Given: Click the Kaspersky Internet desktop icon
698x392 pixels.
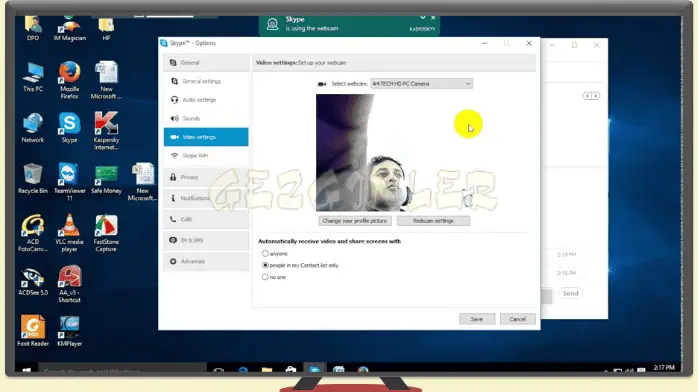Looking at the screenshot, I should pyautogui.click(x=106, y=131).
